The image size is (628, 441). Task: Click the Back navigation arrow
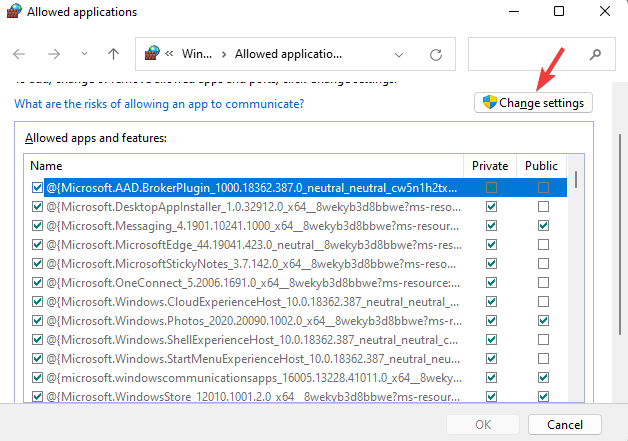tap(19, 54)
